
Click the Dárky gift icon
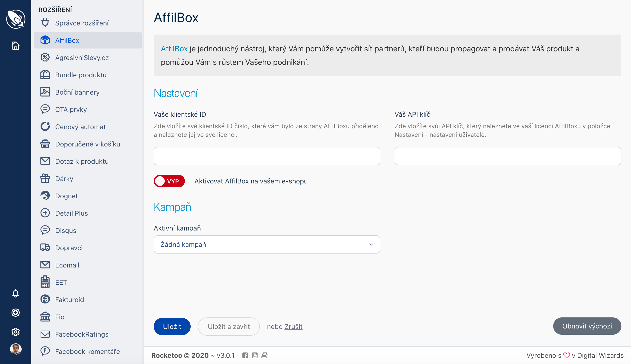45,178
